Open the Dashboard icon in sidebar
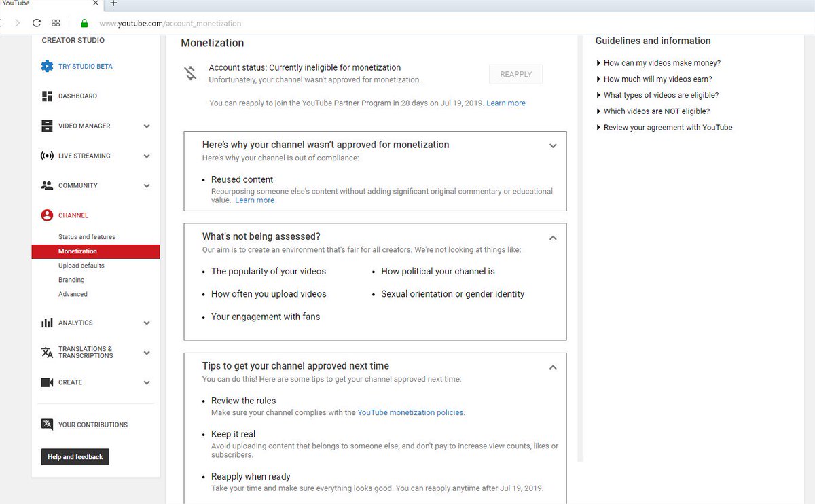The width and height of the screenshot is (815, 504). [x=47, y=96]
